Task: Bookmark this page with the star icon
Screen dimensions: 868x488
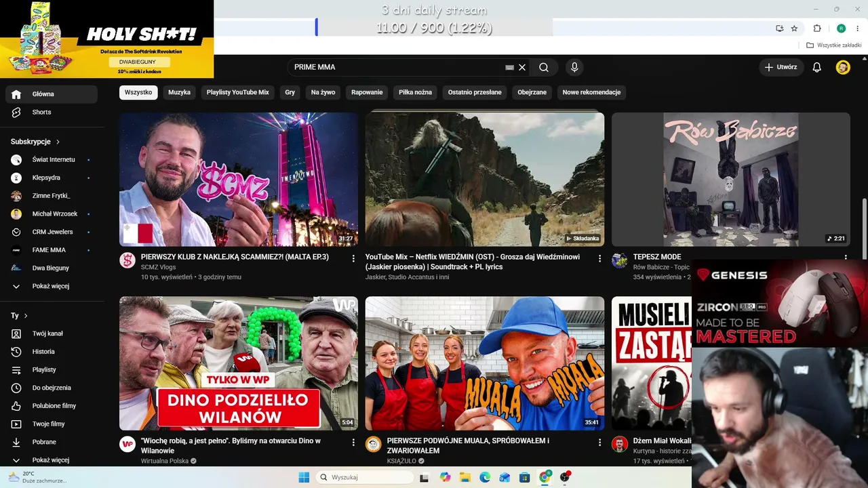Action: coord(794,28)
